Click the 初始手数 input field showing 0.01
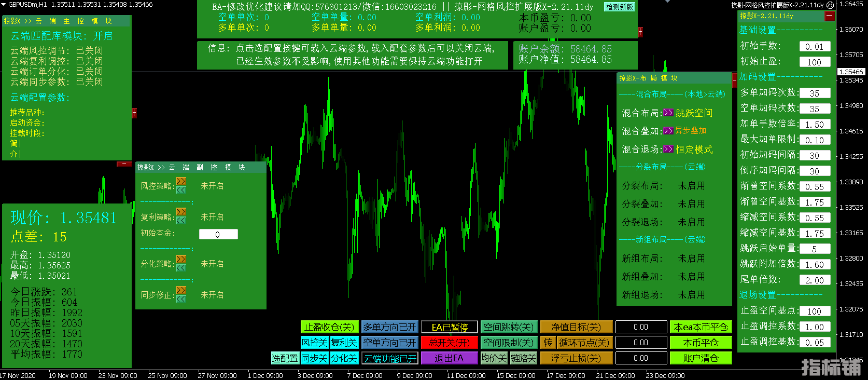This screenshot has height=380, width=868. 814,47
